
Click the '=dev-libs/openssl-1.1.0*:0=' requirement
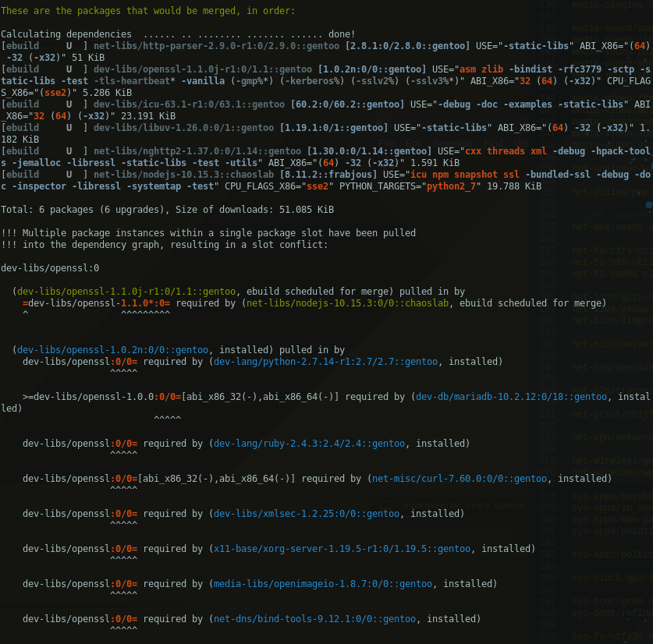[96, 302]
